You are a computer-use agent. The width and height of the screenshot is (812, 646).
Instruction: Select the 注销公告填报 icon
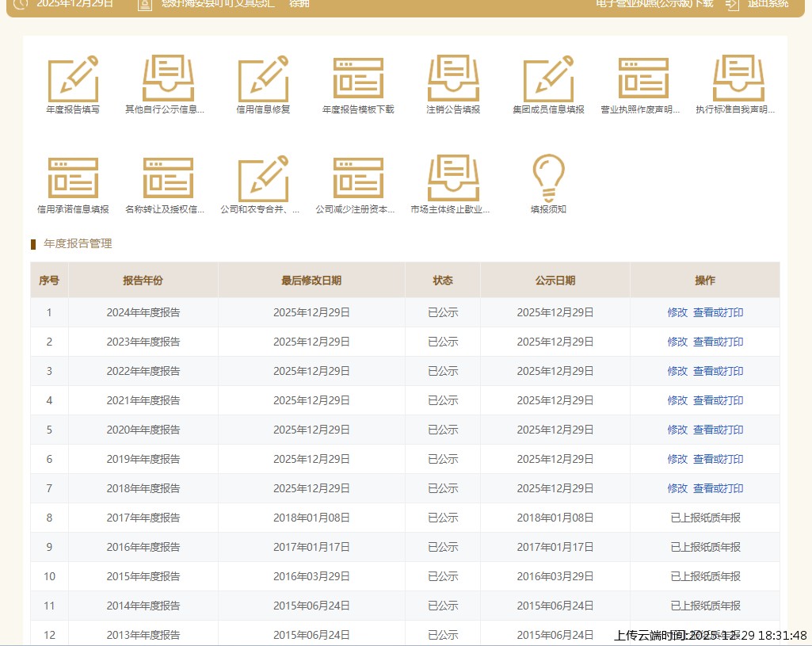point(453,79)
